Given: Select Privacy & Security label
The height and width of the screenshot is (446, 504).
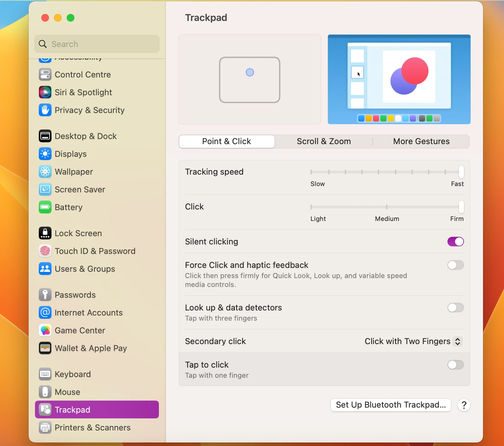Looking at the screenshot, I should 90,110.
